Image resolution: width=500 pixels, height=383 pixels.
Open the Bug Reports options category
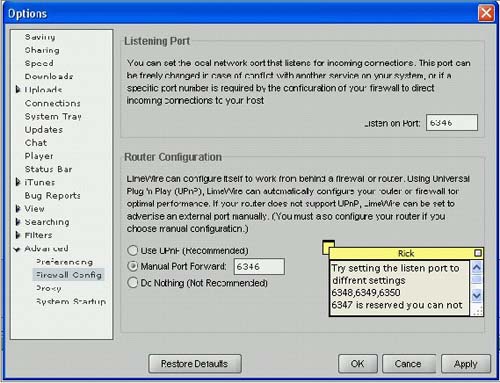tap(52, 195)
